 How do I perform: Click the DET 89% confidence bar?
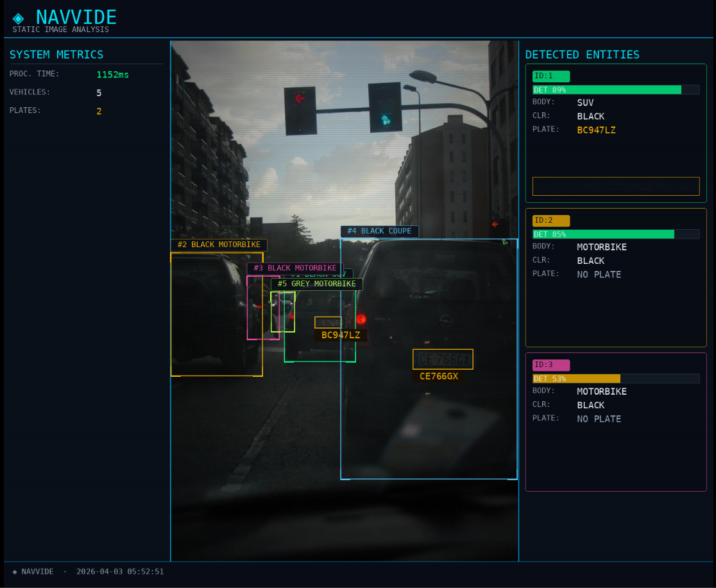pyautogui.click(x=615, y=90)
